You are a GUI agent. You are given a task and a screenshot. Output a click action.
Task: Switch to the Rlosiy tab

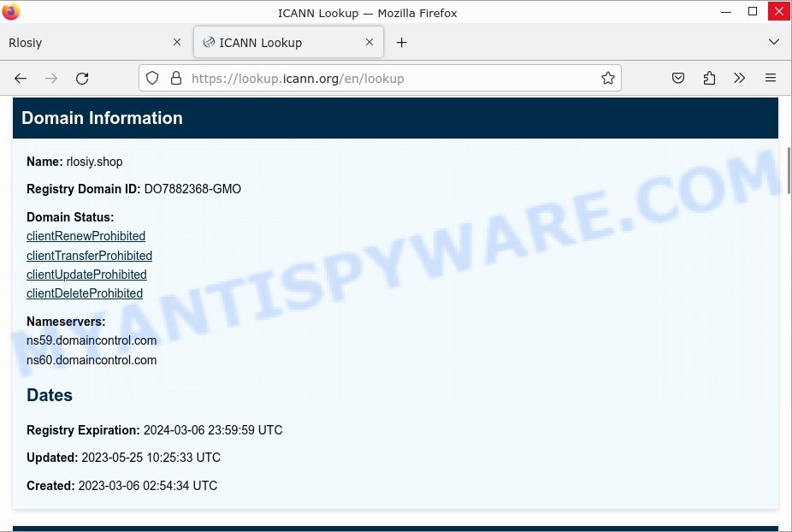95,43
